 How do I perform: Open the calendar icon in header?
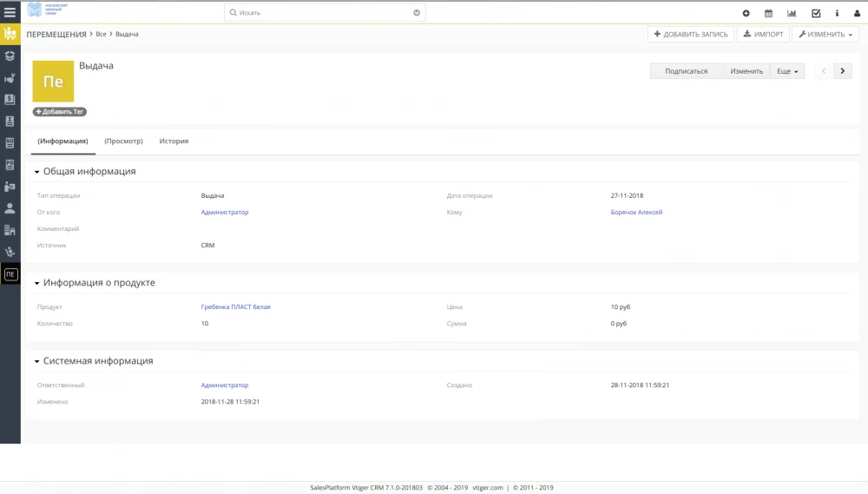768,13
